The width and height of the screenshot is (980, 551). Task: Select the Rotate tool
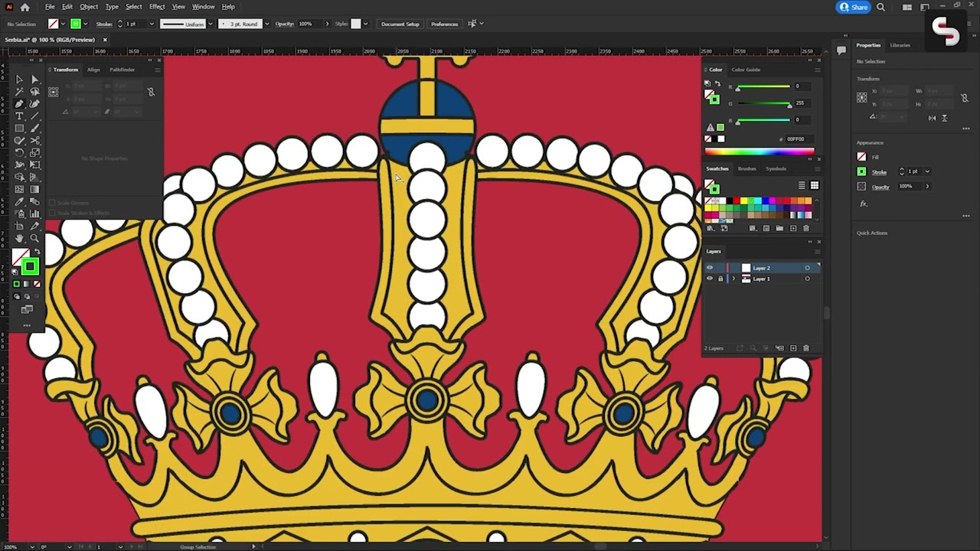(19, 153)
